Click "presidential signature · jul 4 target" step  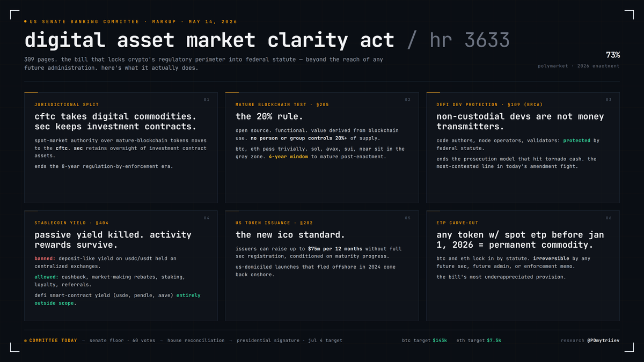coord(289,341)
